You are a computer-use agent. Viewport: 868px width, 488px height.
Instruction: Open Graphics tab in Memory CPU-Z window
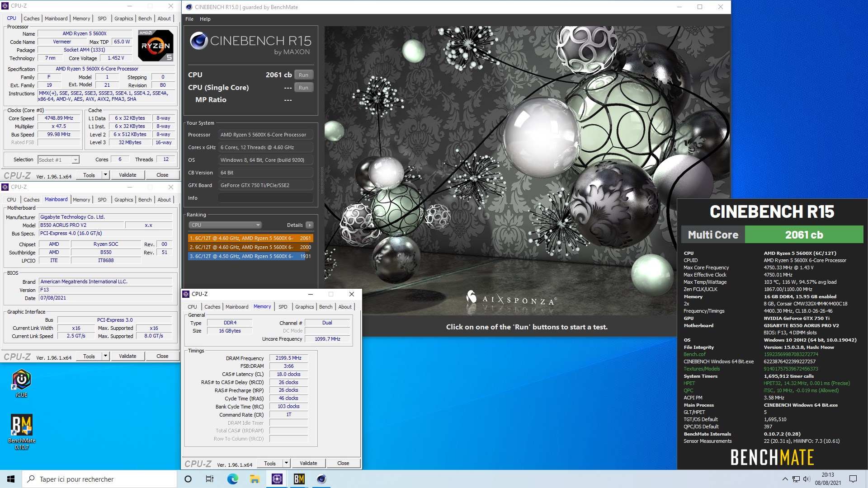tap(305, 307)
